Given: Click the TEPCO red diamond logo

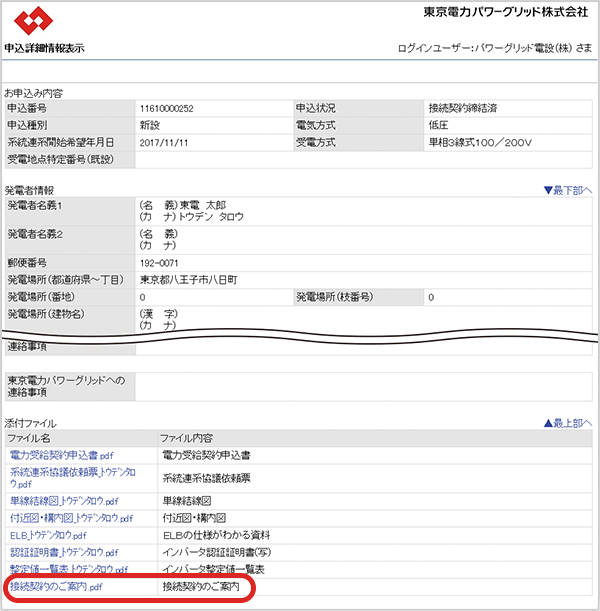Looking at the screenshot, I should coord(34,20).
